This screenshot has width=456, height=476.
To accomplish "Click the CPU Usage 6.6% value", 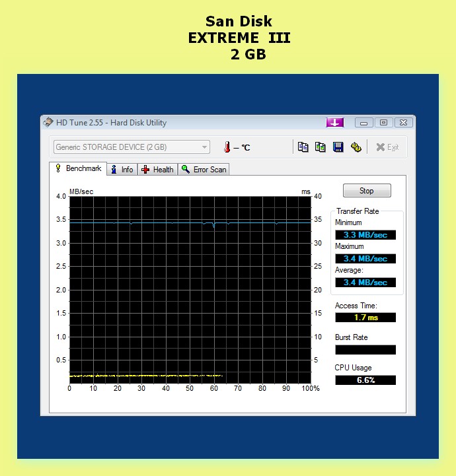I will [365, 380].
